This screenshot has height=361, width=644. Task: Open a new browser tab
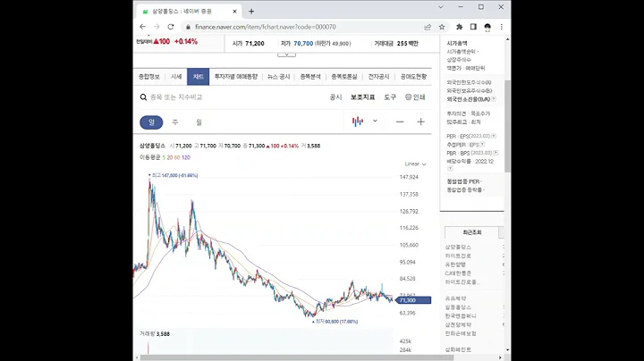251,12
